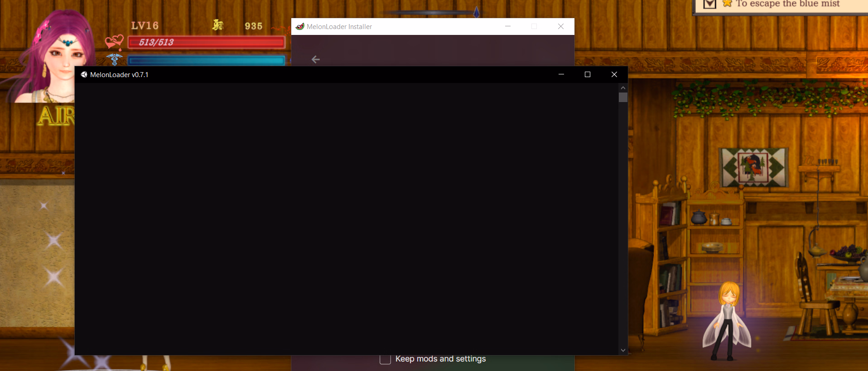Viewport: 868px width, 371px height.
Task: Click the blue crystal marker at the top
Action: coord(476,12)
